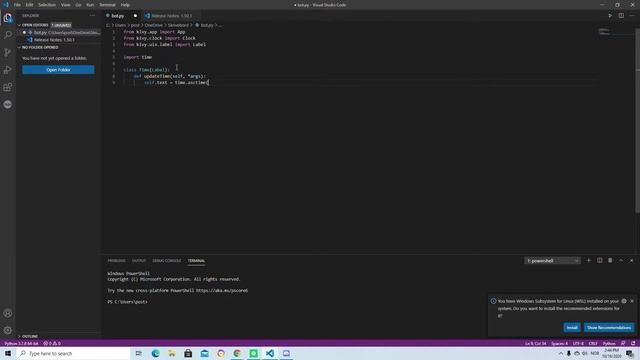Viewport: 640px width, 360px height.
Task: Create a new terminal with plus icon
Action: (589, 260)
